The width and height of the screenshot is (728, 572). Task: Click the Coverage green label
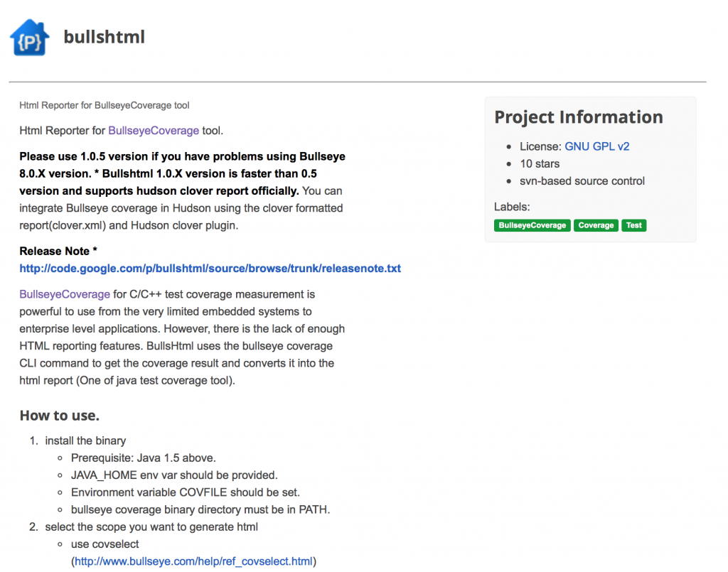click(x=596, y=225)
